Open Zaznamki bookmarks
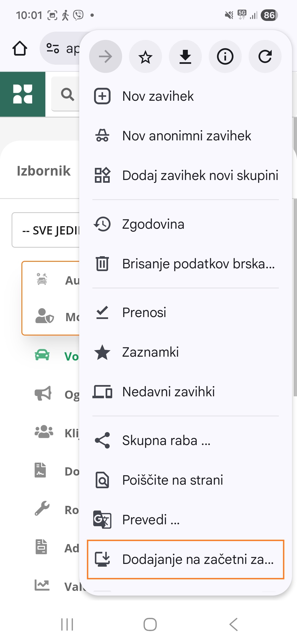This screenshot has width=297, height=644. [x=150, y=352]
